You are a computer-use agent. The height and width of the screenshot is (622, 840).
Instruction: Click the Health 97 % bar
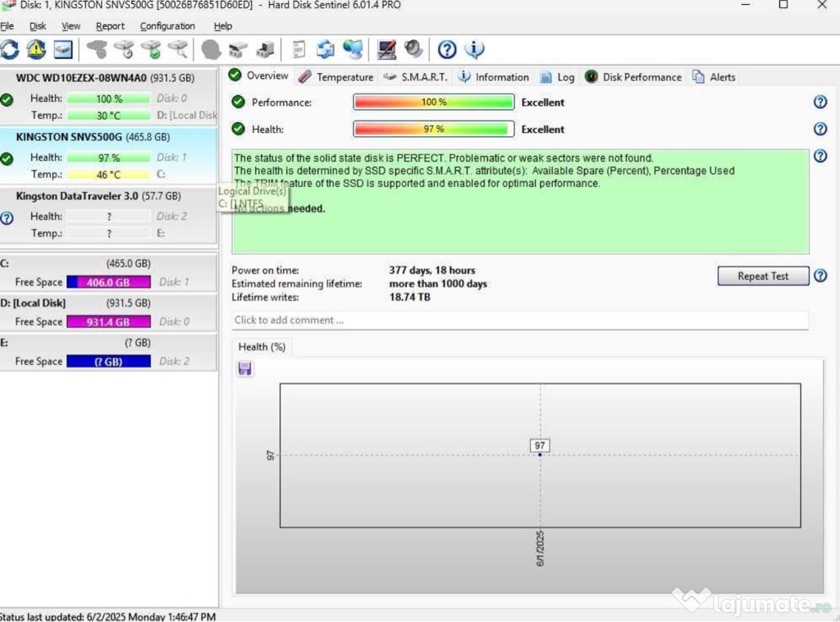pyautogui.click(x=433, y=129)
